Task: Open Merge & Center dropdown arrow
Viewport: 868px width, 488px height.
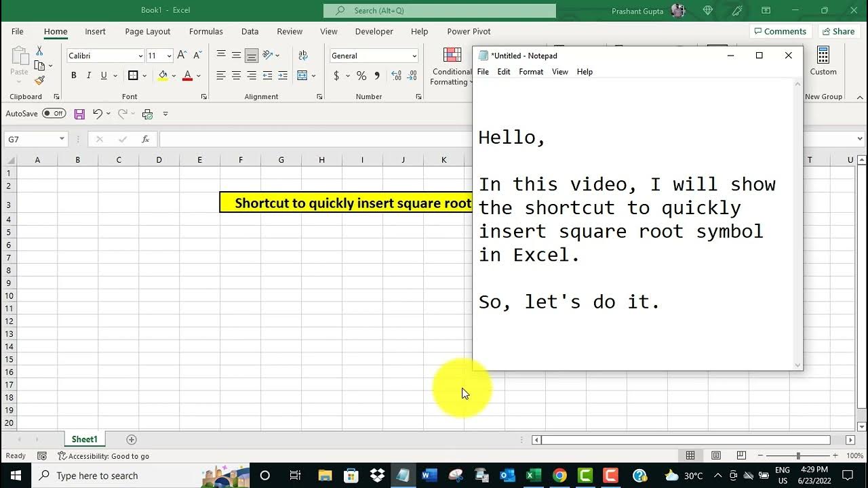Action: pos(313,76)
